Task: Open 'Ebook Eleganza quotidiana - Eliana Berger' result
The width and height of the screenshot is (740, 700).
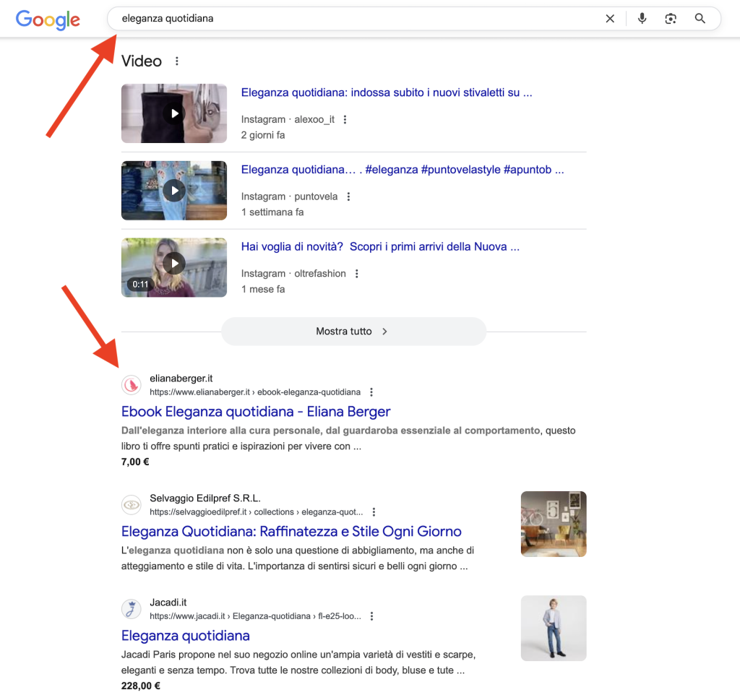Action: (x=256, y=411)
